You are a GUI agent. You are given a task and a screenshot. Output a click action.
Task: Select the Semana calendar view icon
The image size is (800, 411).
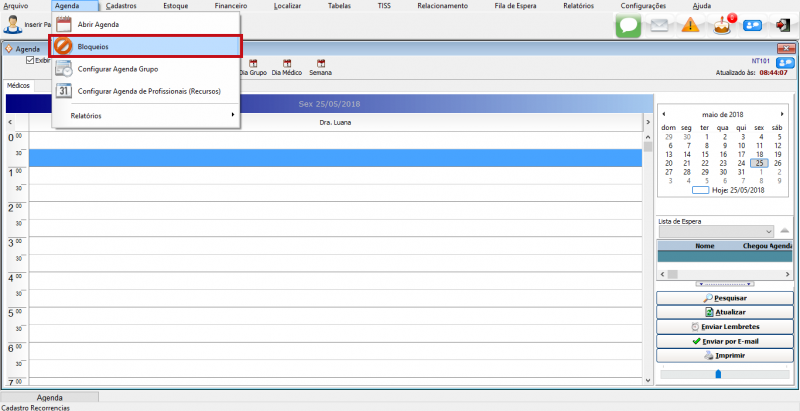tap(321, 68)
